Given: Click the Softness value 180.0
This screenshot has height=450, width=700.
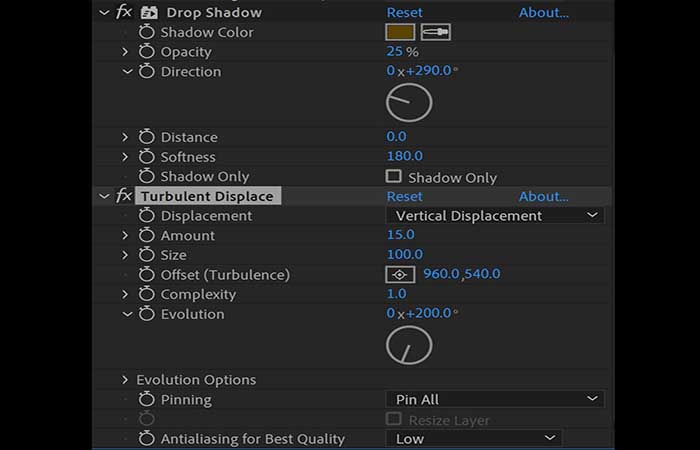Looking at the screenshot, I should pyautogui.click(x=404, y=156).
